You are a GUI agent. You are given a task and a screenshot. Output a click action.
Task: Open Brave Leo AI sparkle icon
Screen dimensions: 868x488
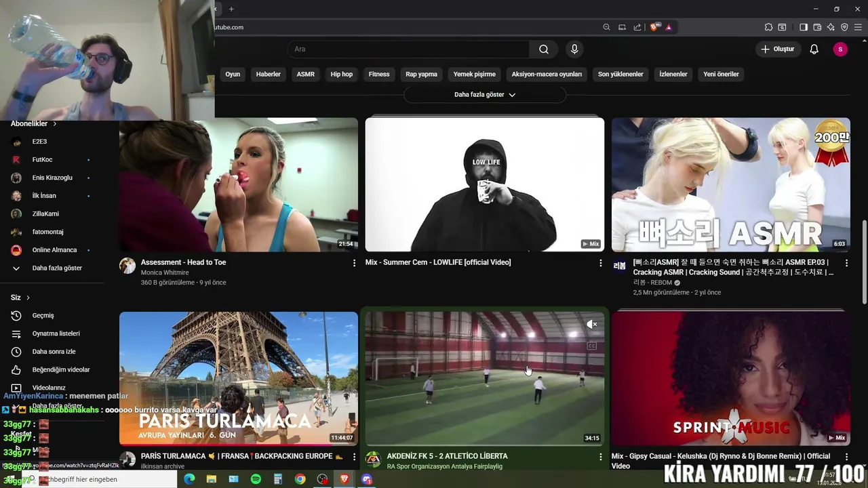coord(831,27)
